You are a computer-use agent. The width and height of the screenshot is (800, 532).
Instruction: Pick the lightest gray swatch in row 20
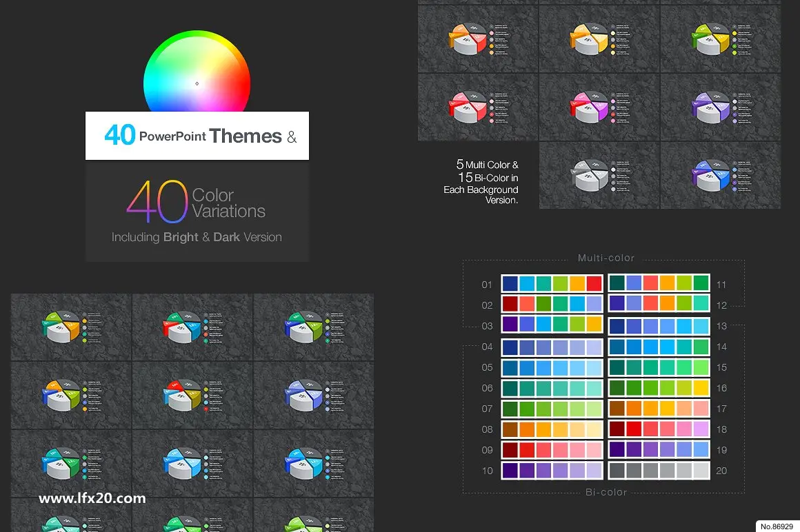pos(701,471)
